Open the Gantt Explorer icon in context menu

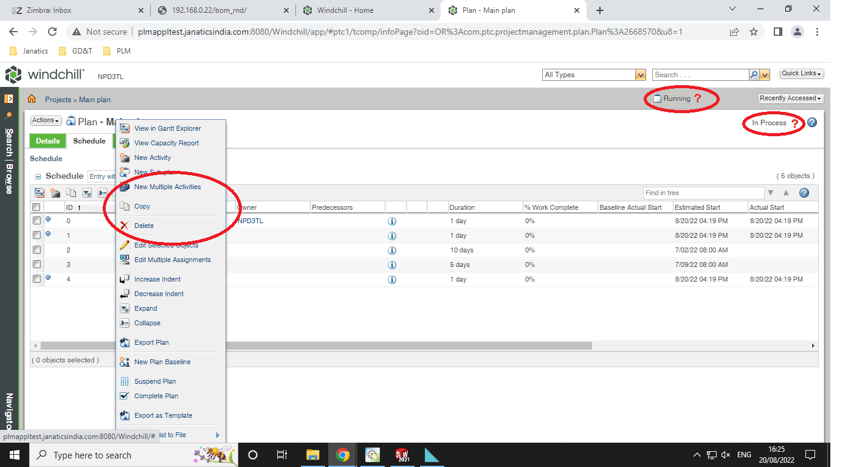pos(124,128)
